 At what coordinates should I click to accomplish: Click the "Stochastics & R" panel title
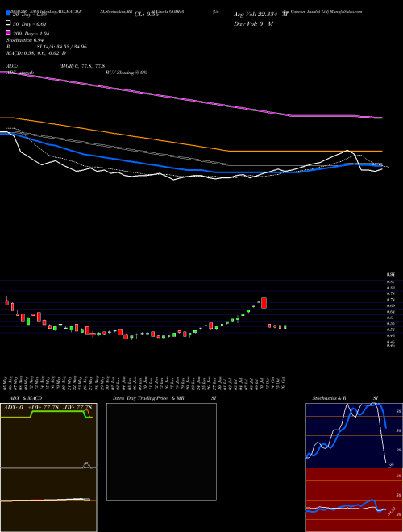click(x=330, y=398)
